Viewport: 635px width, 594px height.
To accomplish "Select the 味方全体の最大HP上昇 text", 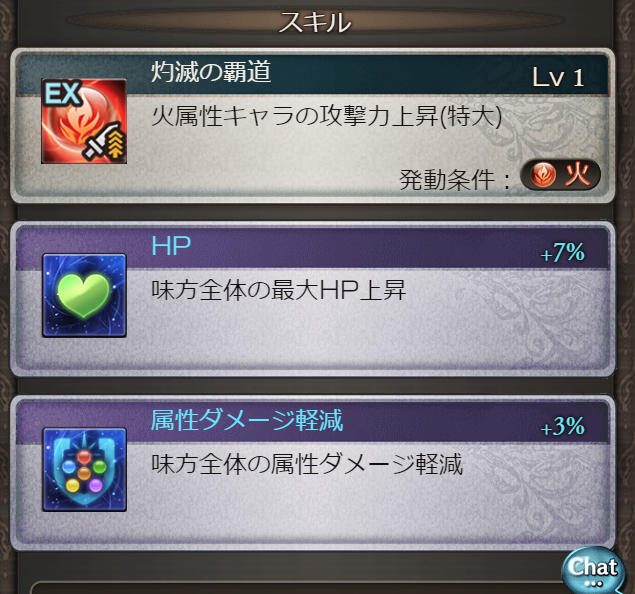I will click(279, 290).
